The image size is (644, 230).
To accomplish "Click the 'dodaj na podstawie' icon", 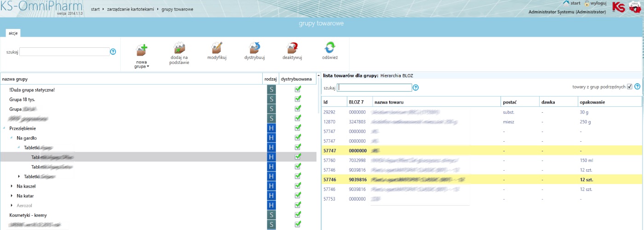I will click(179, 48).
